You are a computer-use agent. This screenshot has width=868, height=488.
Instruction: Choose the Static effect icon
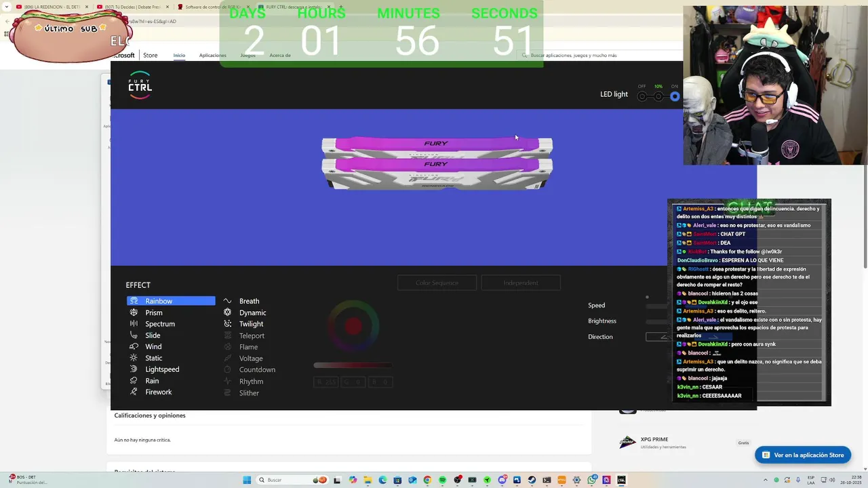[134, 358]
